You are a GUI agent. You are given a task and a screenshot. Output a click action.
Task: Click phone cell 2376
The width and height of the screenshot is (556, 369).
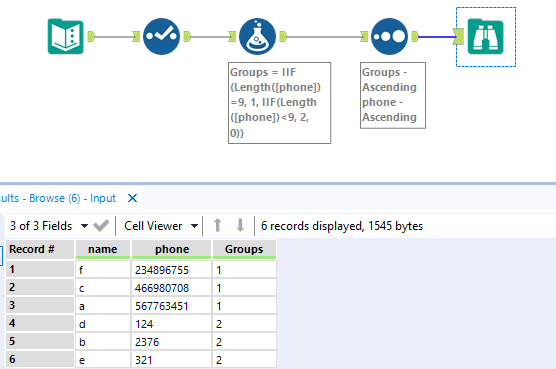pyautogui.click(x=172, y=342)
